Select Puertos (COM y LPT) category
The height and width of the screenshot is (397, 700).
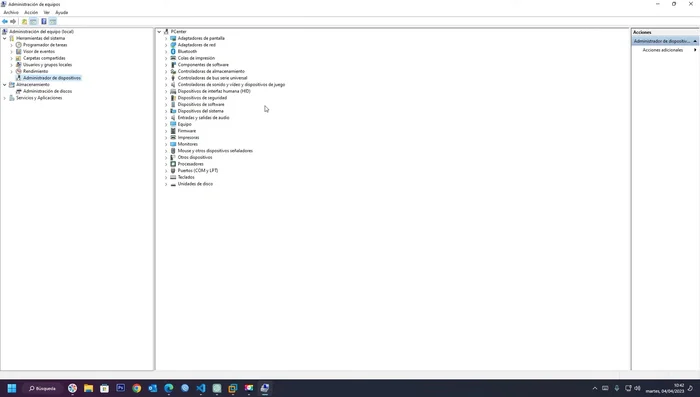tap(198, 171)
